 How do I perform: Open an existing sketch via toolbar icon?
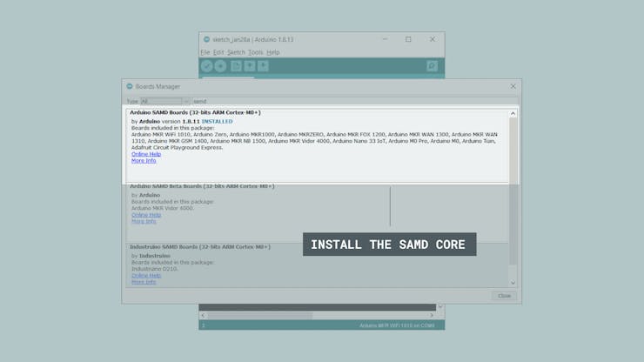coord(249,66)
